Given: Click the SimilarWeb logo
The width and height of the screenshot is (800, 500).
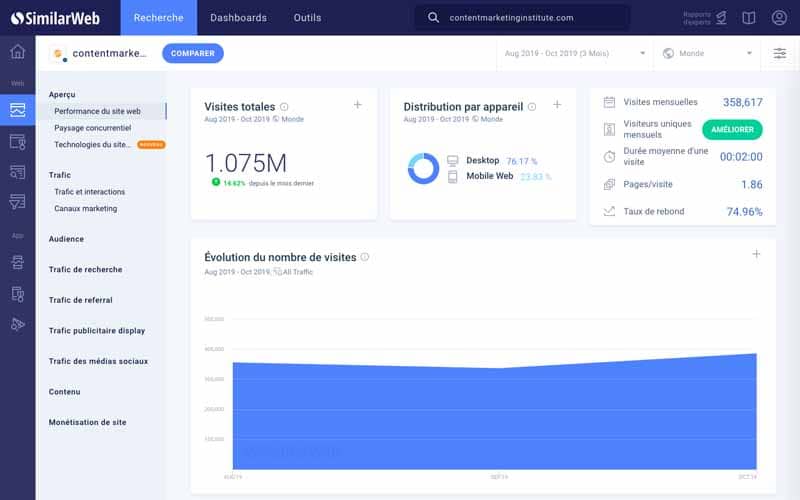Looking at the screenshot, I should point(55,18).
